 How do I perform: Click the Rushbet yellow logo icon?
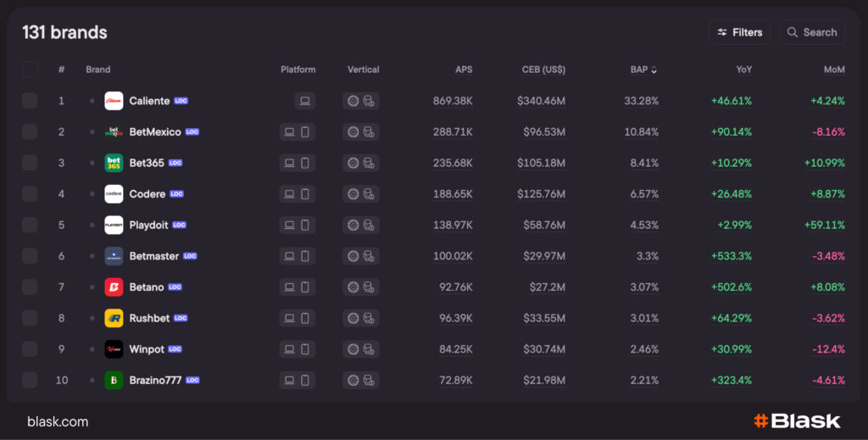point(114,318)
